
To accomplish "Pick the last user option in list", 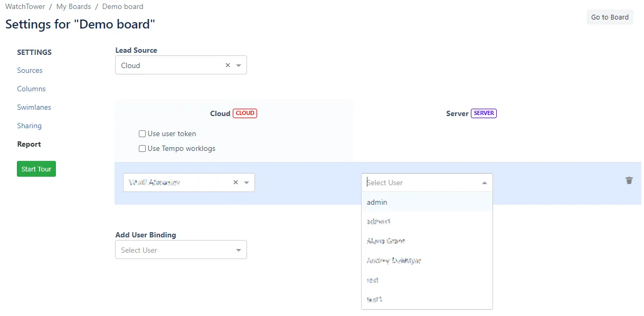I will 427,300.
